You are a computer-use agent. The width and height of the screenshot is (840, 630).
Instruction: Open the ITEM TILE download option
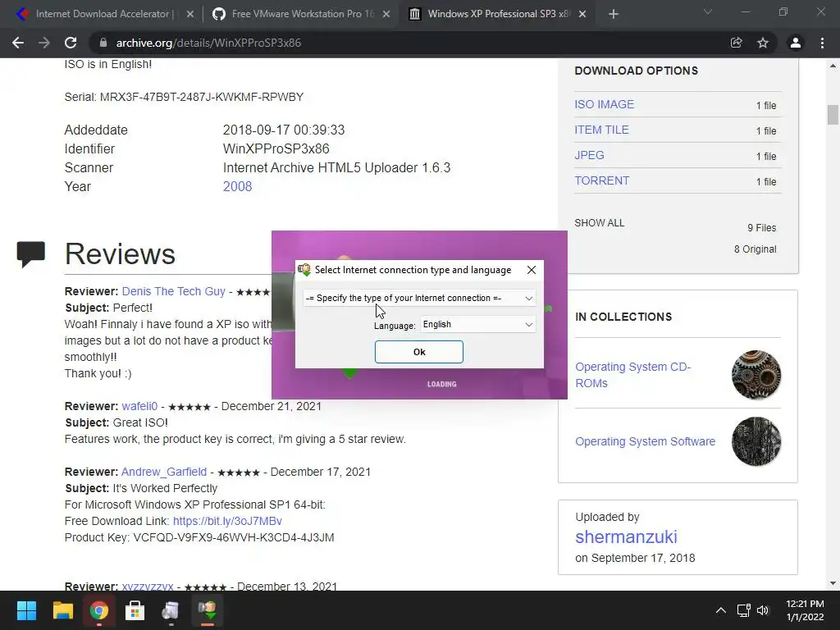[x=601, y=130]
